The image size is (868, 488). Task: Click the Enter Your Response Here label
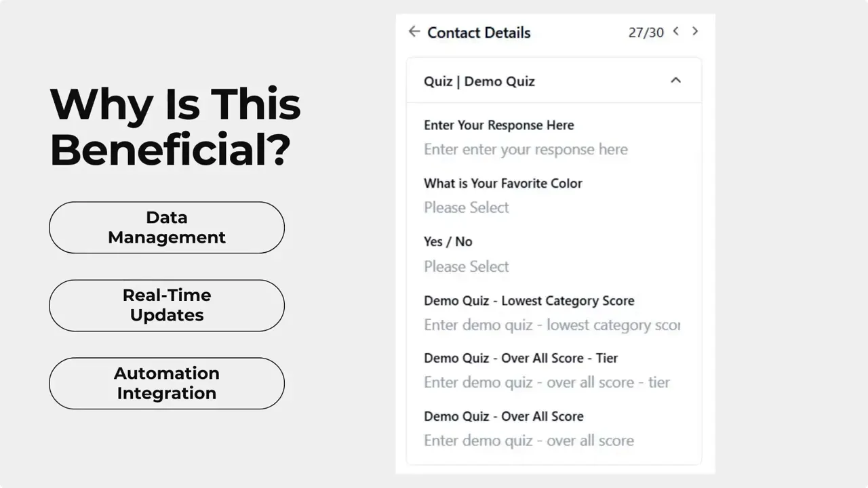(498, 125)
